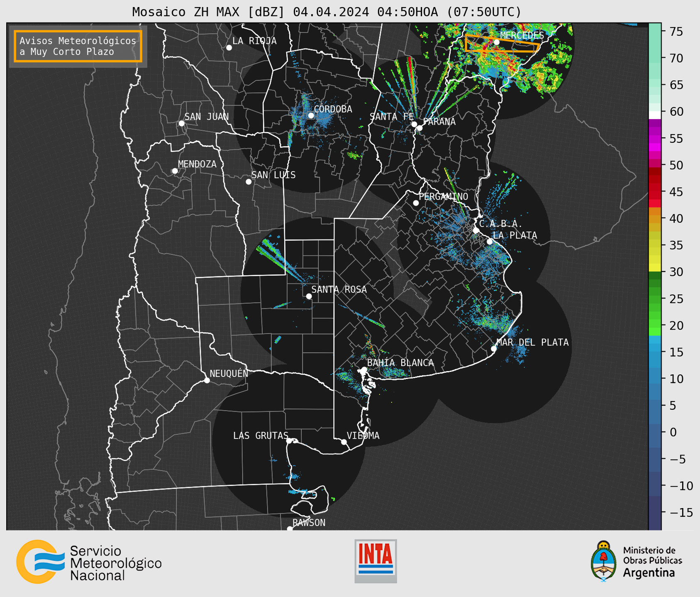Click the Córdoba city marker dot
Image resolution: width=700 pixels, height=597 pixels.
311,115
